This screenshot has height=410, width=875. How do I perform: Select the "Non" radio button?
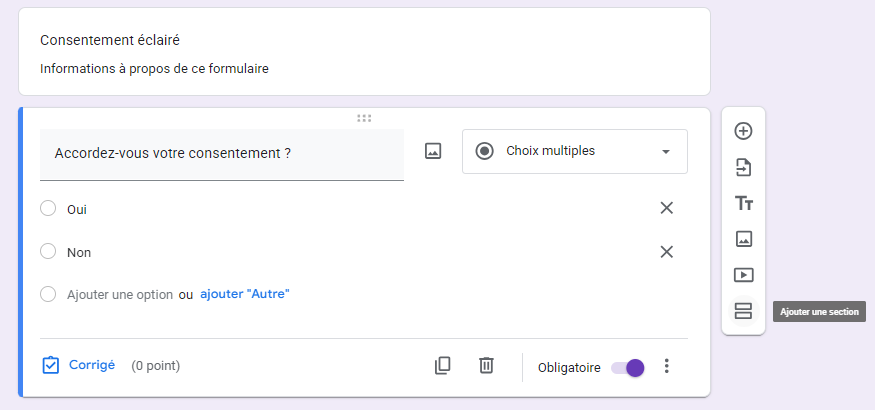pyautogui.click(x=48, y=252)
